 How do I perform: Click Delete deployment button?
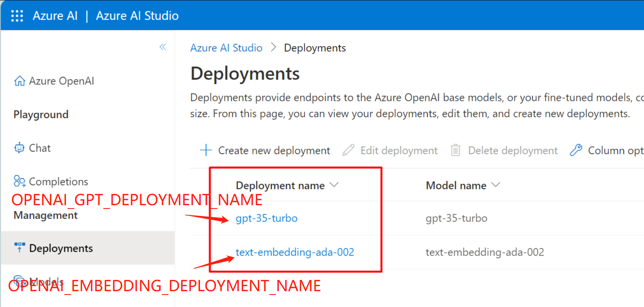click(504, 150)
